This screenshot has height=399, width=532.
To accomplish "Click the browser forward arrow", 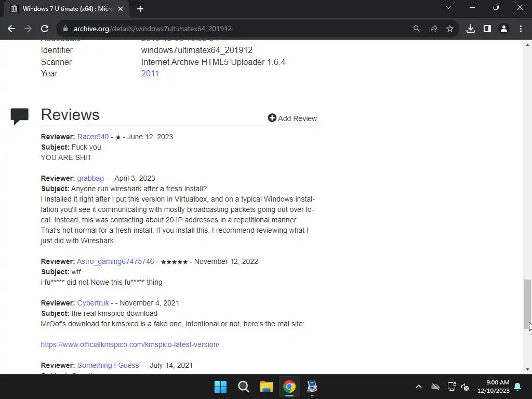I will 28,29.
